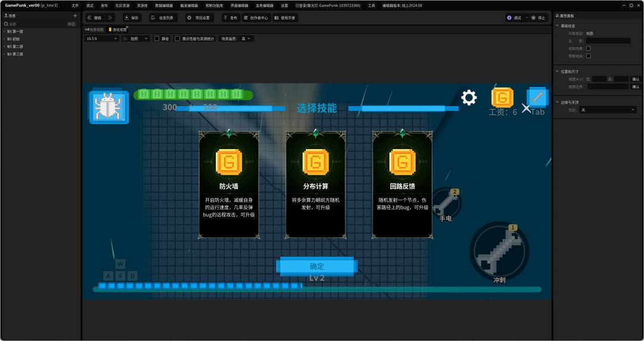Click the scene search field 全部
The width and height of the screenshot is (644, 341).
34,24
